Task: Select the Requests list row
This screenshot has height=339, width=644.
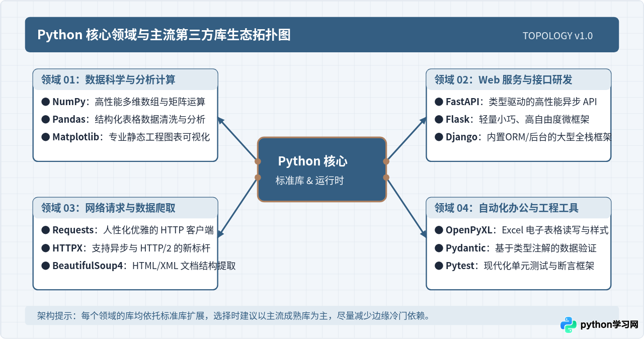Action: (x=128, y=230)
